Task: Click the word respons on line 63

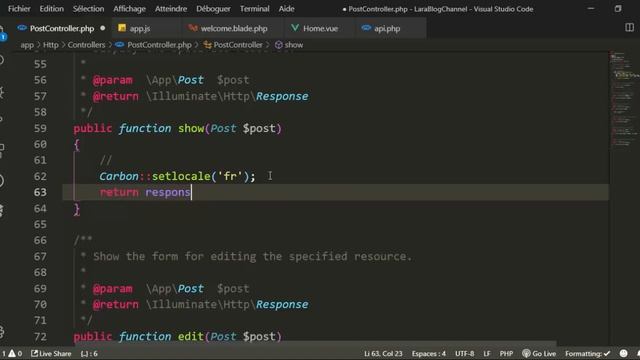Action: point(168,192)
